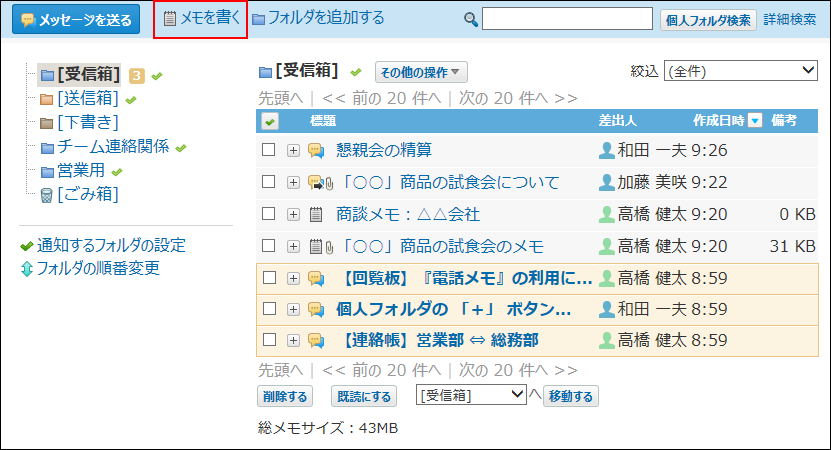Screen dimensions: 831x450
Task: Click up-down arrow icon beside フォルダの順番変更
Action: [26, 269]
